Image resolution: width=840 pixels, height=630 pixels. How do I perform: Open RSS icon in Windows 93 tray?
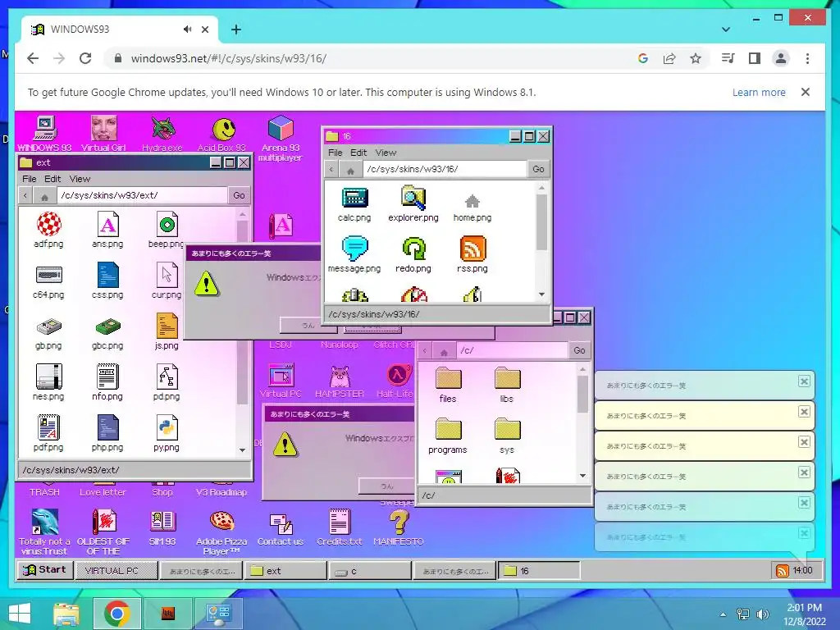782,571
